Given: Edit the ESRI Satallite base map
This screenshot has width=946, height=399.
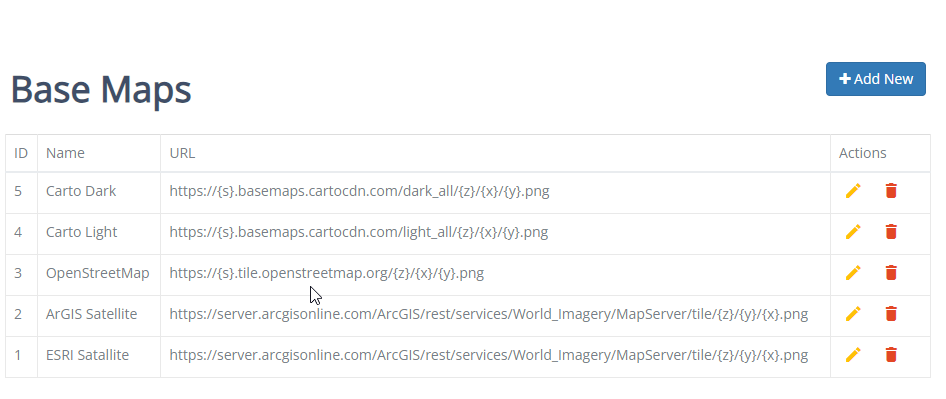Looking at the screenshot, I should [852, 355].
